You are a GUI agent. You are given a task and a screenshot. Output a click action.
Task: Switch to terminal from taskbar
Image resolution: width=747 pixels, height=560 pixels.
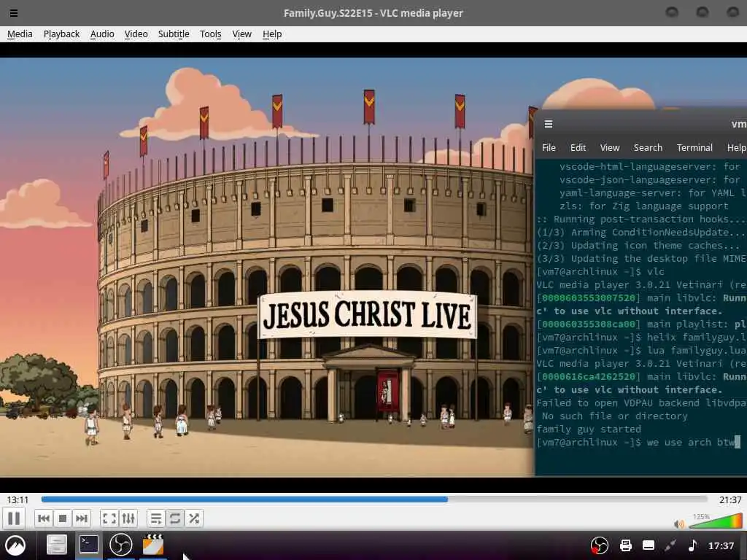(88, 544)
